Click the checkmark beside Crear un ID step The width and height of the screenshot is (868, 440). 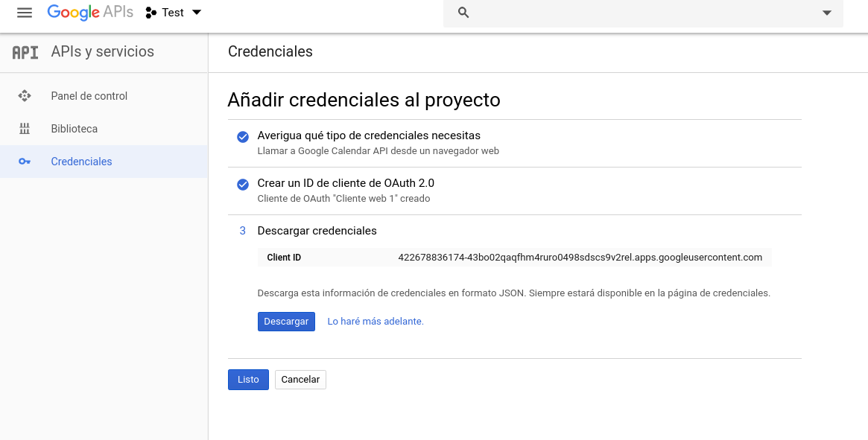[242, 185]
